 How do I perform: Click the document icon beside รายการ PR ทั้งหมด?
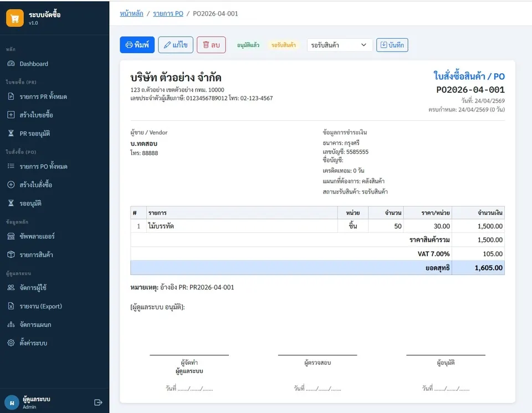tap(11, 96)
